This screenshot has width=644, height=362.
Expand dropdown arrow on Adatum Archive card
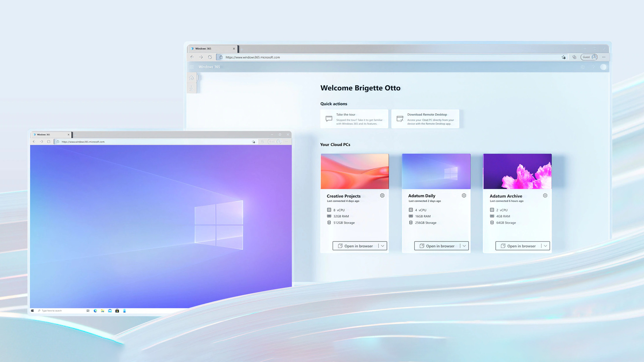click(546, 246)
